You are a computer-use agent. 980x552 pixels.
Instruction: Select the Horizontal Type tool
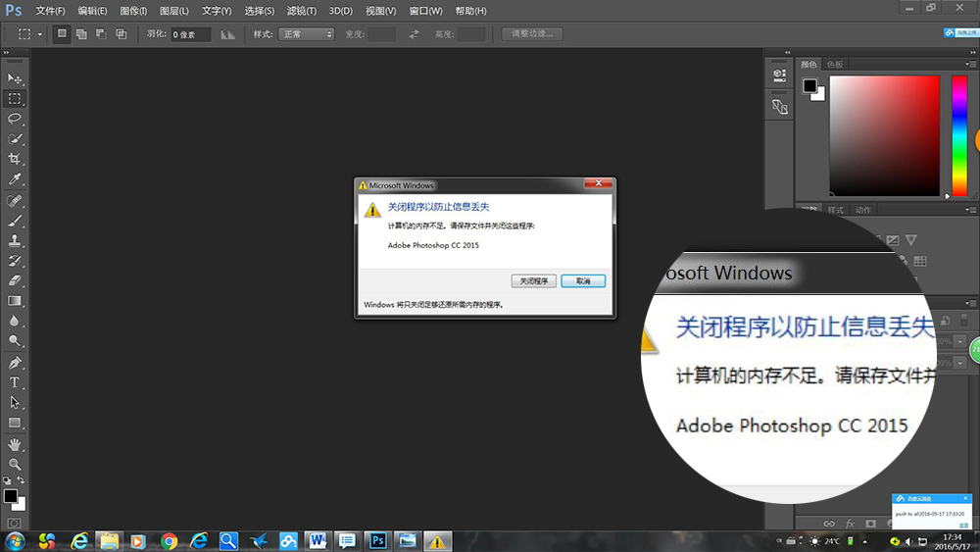[15, 382]
